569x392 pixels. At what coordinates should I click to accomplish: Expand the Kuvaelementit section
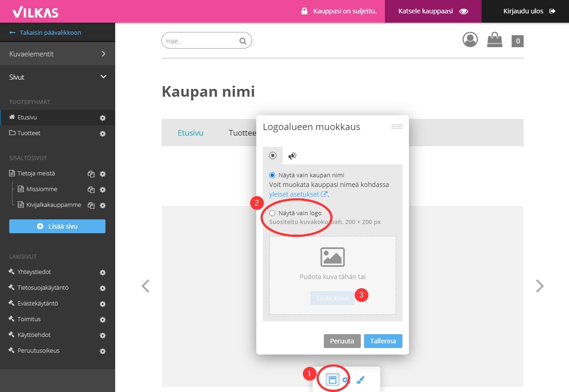(57, 54)
